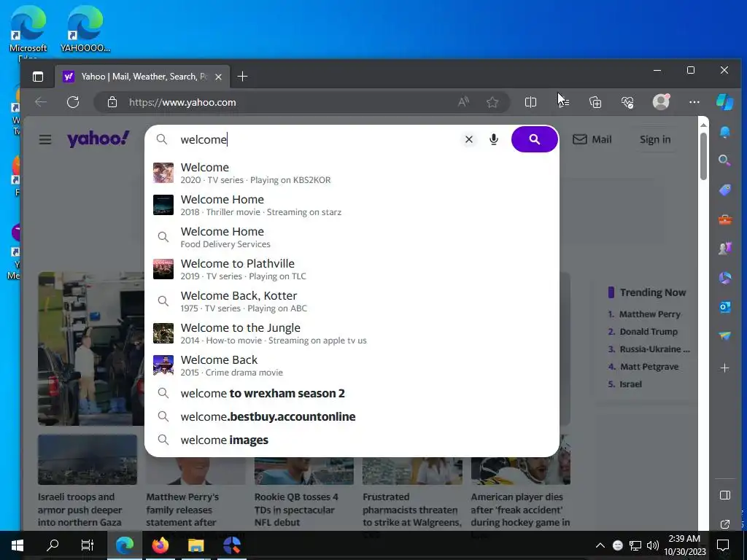Open Yahoo Mail link
This screenshot has height=560, width=747.
click(592, 139)
